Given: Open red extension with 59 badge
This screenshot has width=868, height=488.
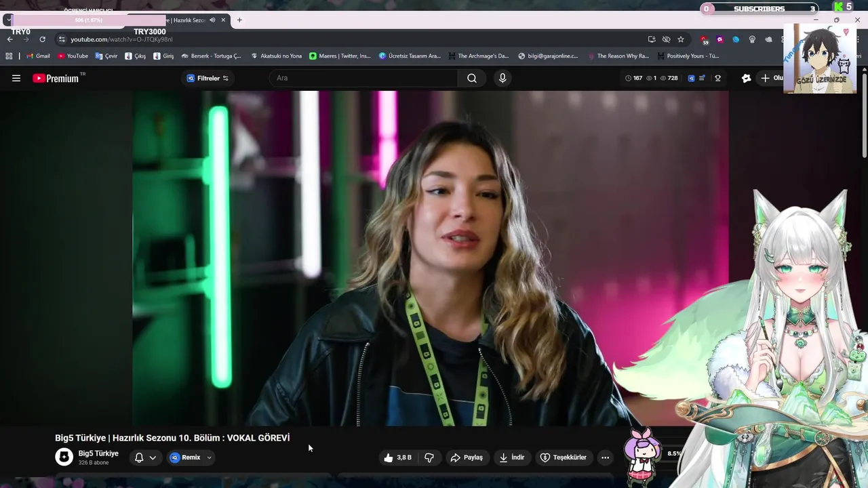Looking at the screenshot, I should tap(705, 39).
